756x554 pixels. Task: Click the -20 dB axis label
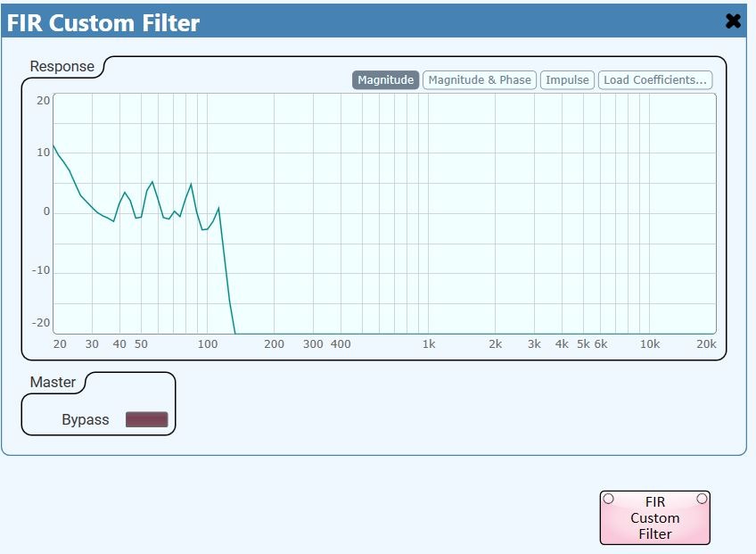41,323
